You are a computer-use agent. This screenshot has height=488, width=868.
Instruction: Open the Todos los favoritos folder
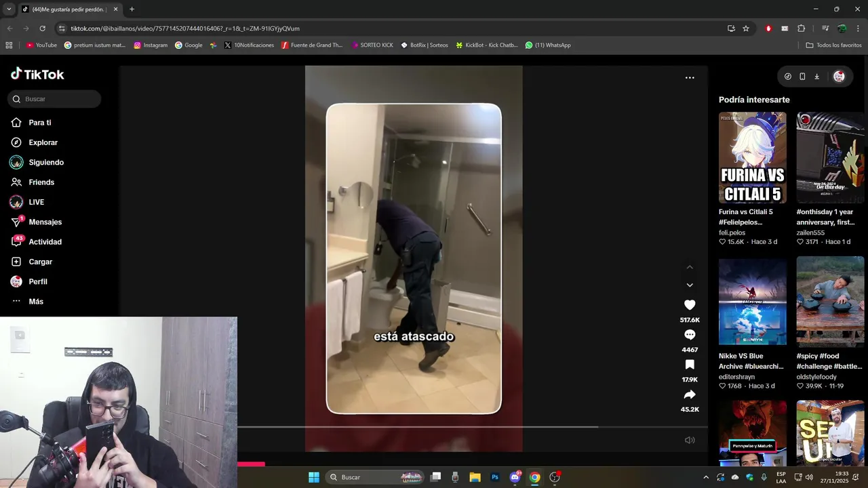click(x=833, y=45)
